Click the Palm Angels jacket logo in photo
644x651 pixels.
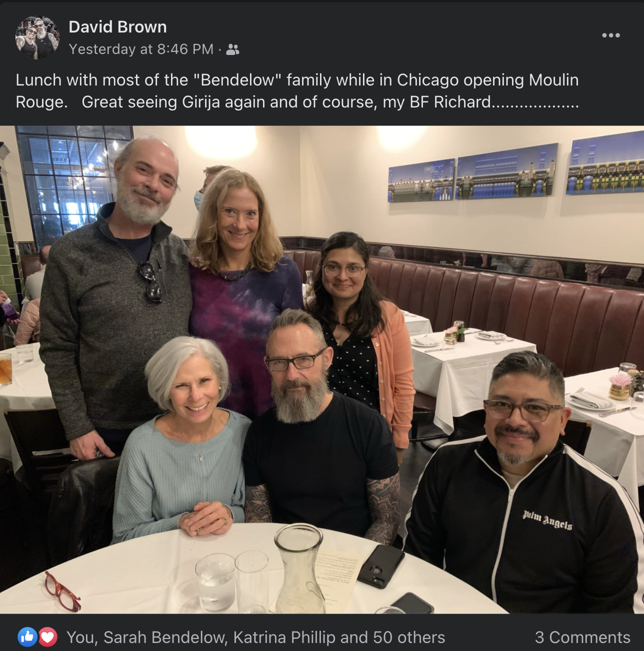[x=547, y=519]
